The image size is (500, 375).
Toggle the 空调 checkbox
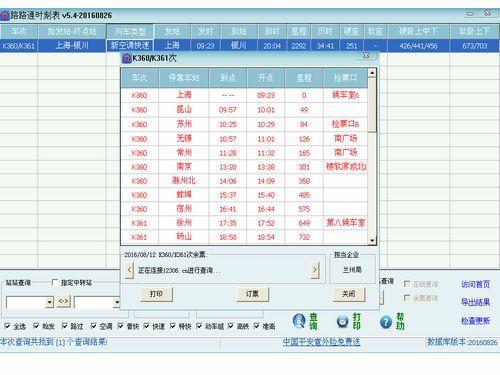click(x=94, y=326)
